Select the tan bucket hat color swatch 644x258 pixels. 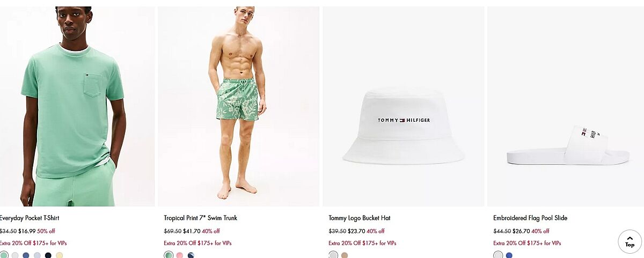click(345, 255)
